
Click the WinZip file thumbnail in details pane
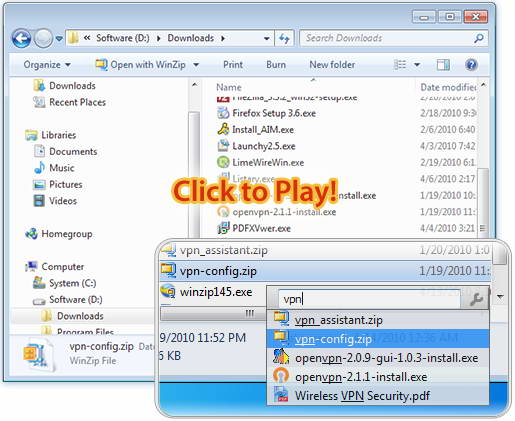point(38,355)
